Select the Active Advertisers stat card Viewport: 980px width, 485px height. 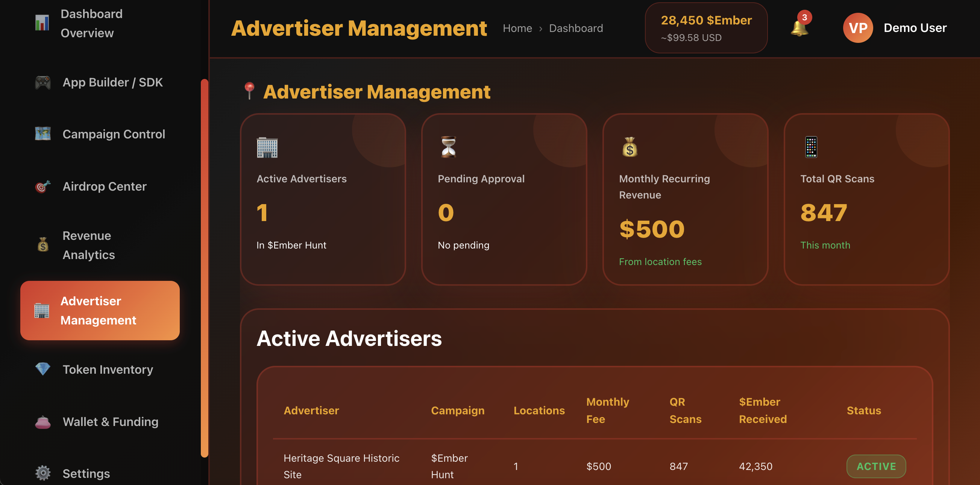click(x=323, y=200)
